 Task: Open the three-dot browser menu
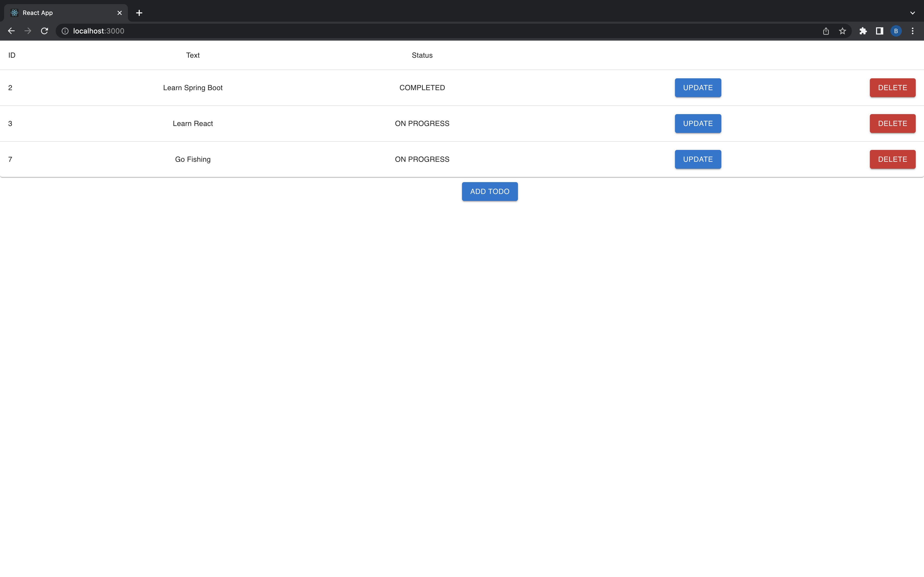913,31
